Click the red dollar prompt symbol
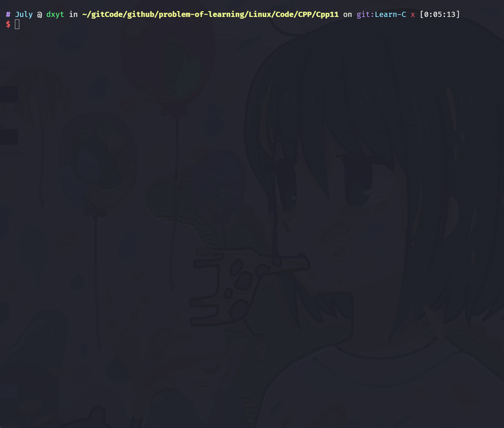 pos(8,24)
